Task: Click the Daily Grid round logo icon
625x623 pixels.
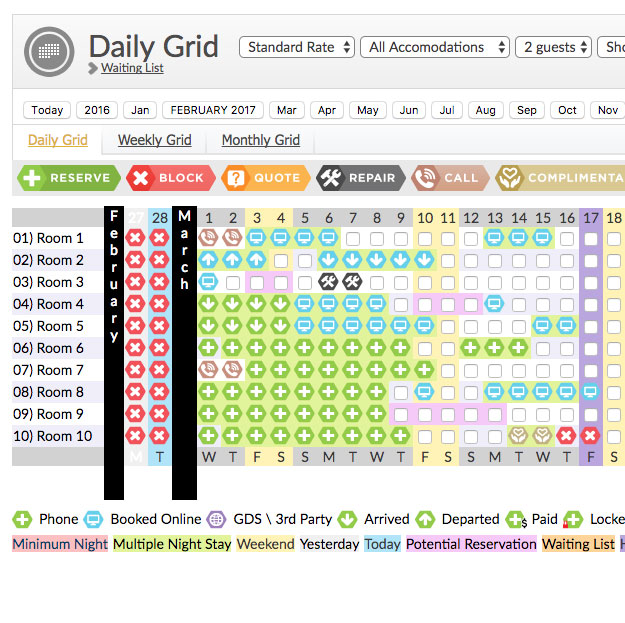Action: pyautogui.click(x=49, y=52)
